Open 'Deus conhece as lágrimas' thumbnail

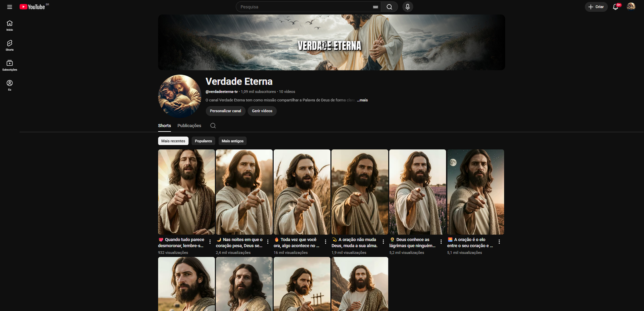click(417, 192)
